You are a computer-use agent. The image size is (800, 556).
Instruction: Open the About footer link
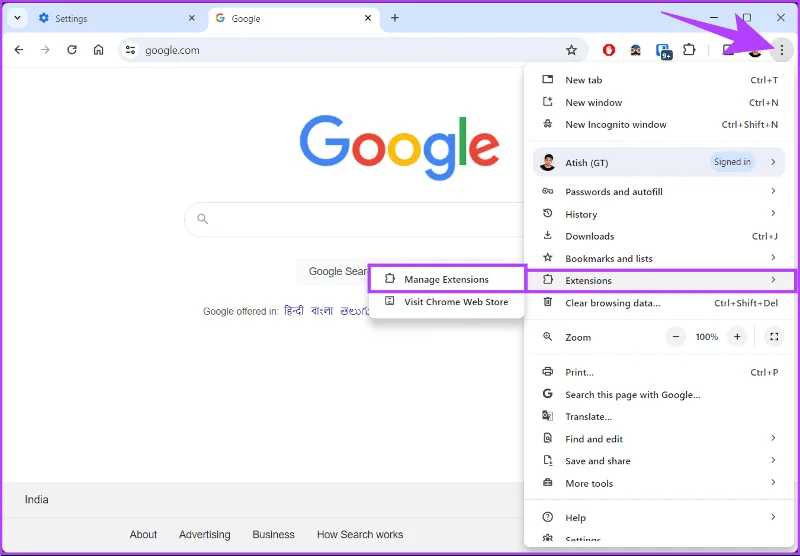pos(143,535)
